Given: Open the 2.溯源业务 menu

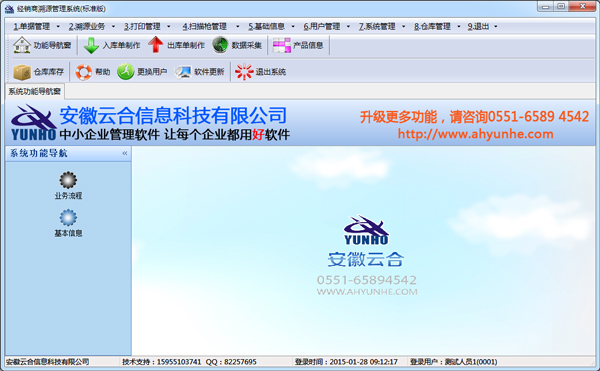Looking at the screenshot, I should coord(87,26).
